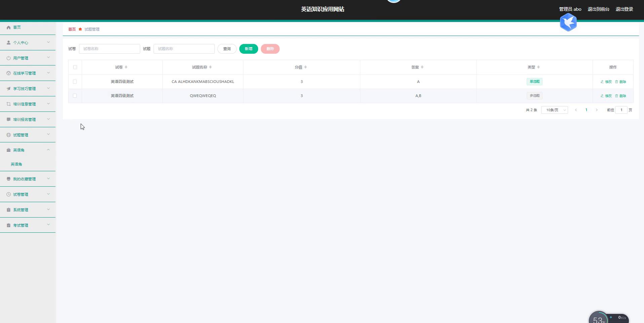
Task: Toggle the select-all checkbox in table header
Action: pos(75,67)
